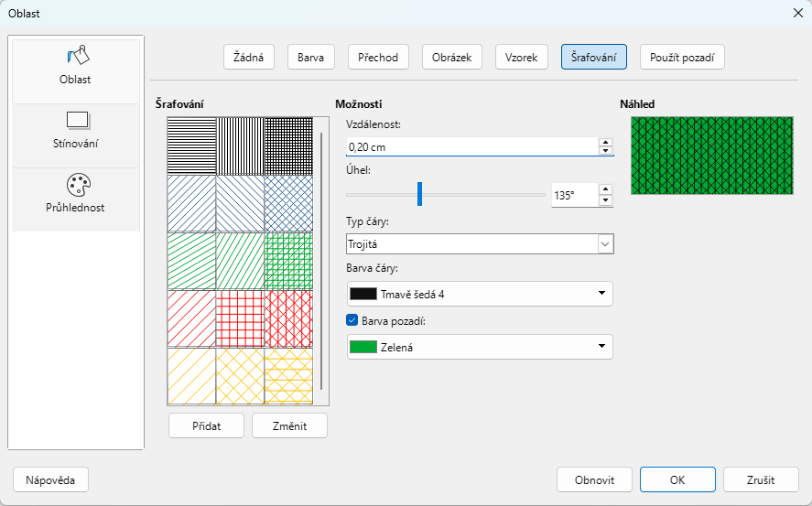812x506 pixels.
Task: Select the black horizontal lines hatch
Action: tap(191, 145)
